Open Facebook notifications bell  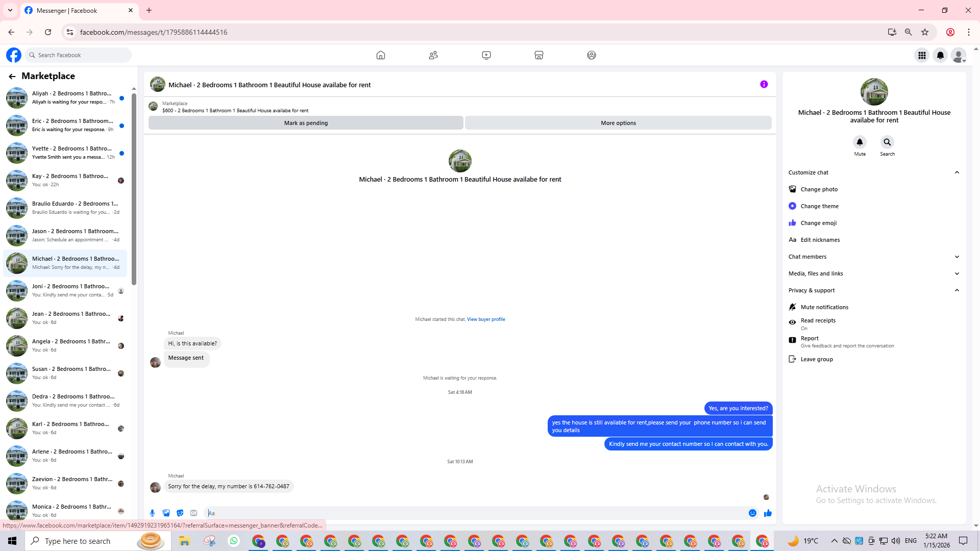(940, 55)
